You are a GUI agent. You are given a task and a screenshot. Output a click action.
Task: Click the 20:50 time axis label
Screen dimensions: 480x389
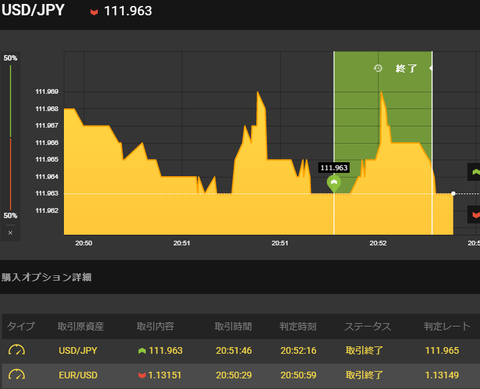point(84,243)
